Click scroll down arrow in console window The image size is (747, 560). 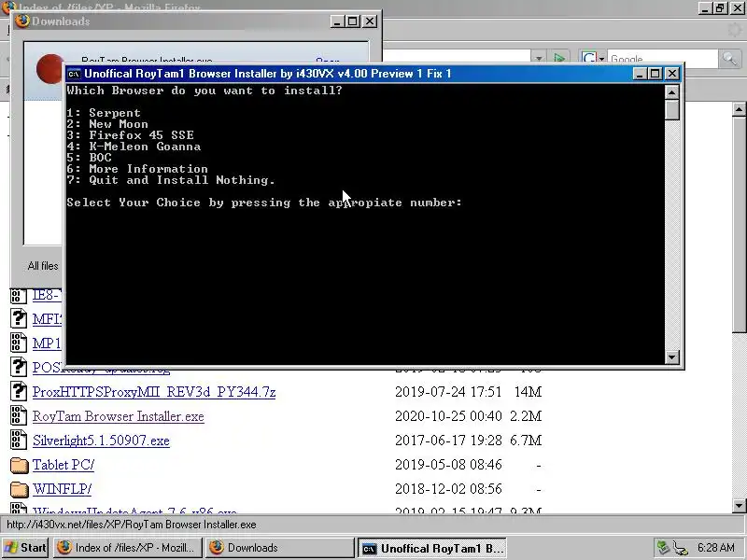pos(671,357)
